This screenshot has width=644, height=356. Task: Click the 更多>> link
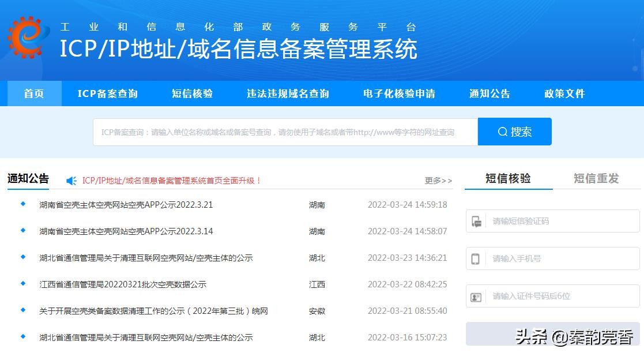tap(439, 180)
